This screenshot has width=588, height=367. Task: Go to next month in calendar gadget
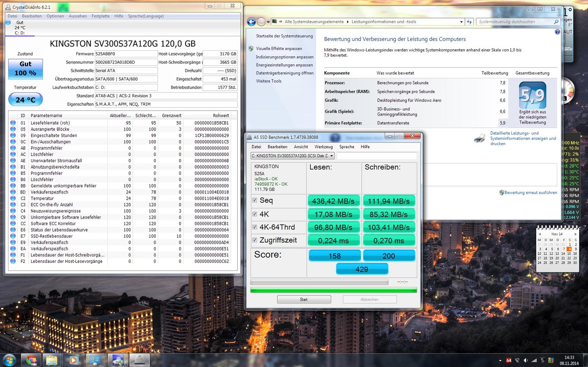575,234
